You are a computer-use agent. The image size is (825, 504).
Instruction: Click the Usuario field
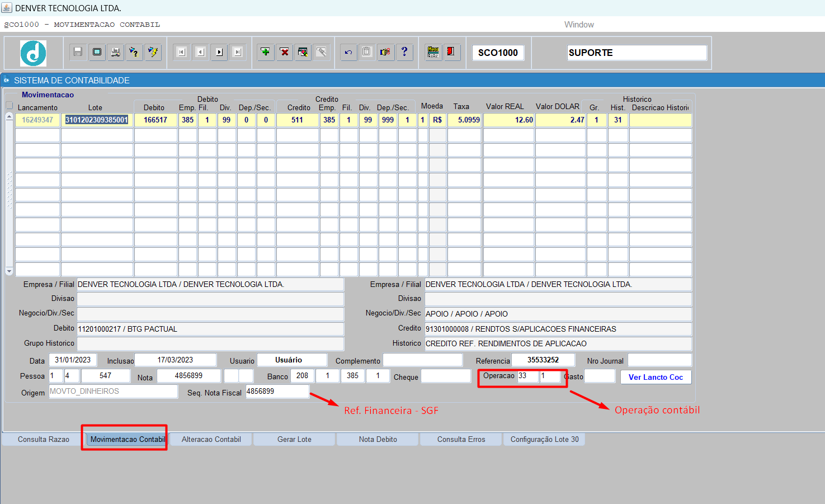(292, 360)
